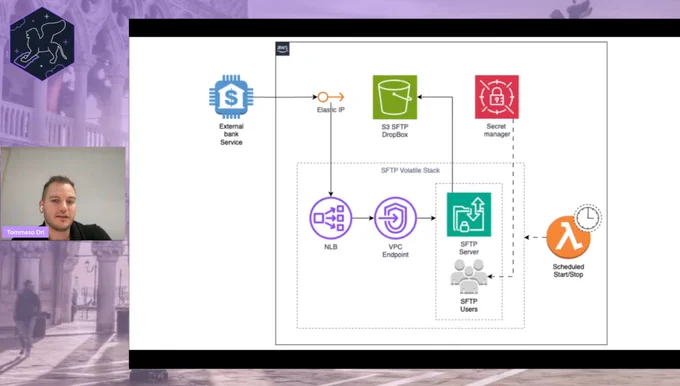Image resolution: width=680 pixels, height=386 pixels.
Task: Click the 'SFTP Volatile Stack' label
Action: (x=410, y=170)
